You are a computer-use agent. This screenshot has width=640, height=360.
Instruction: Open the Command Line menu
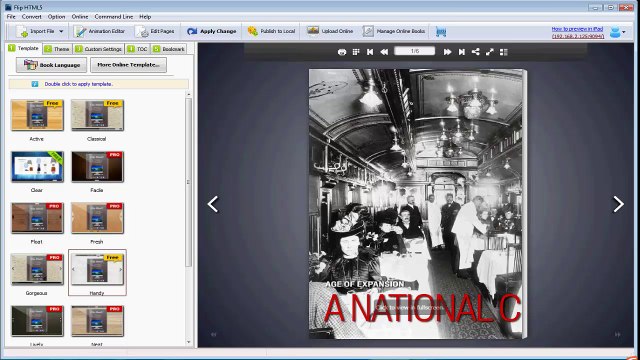click(114, 17)
